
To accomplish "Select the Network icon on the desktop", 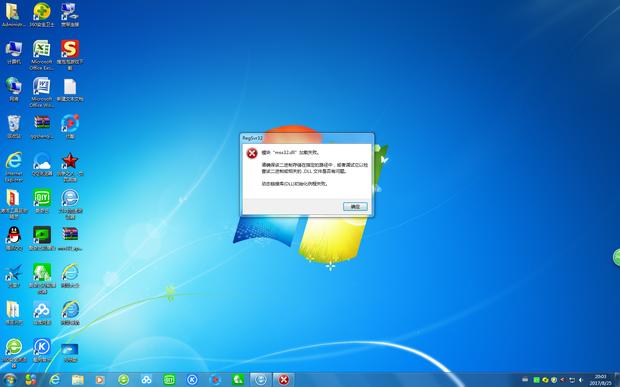I will tap(14, 89).
